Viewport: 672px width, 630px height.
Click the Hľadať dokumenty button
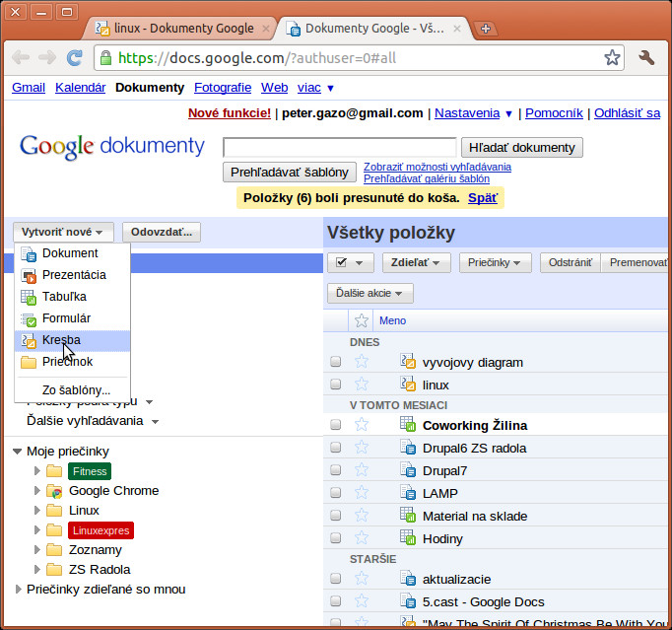pos(522,148)
